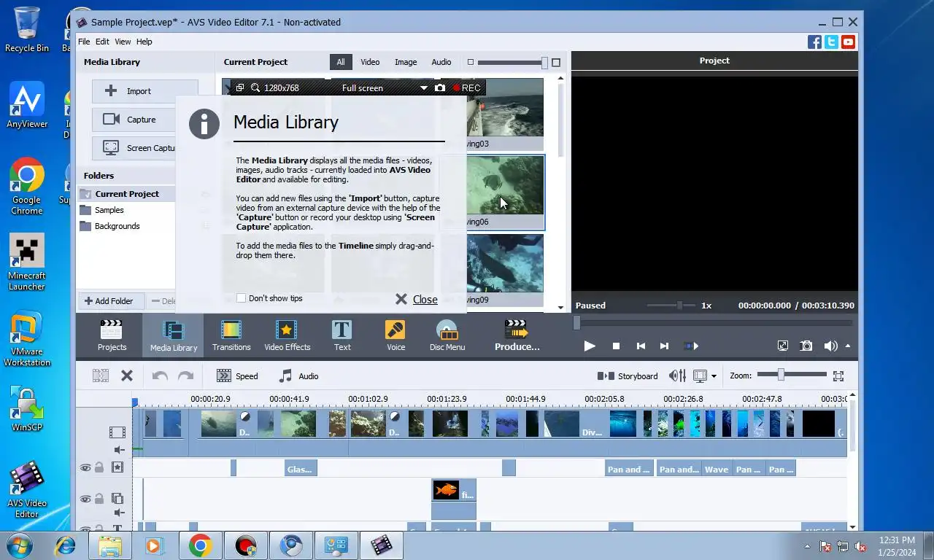This screenshot has height=560, width=934.
Task: Jump to the next frame
Action: point(664,346)
